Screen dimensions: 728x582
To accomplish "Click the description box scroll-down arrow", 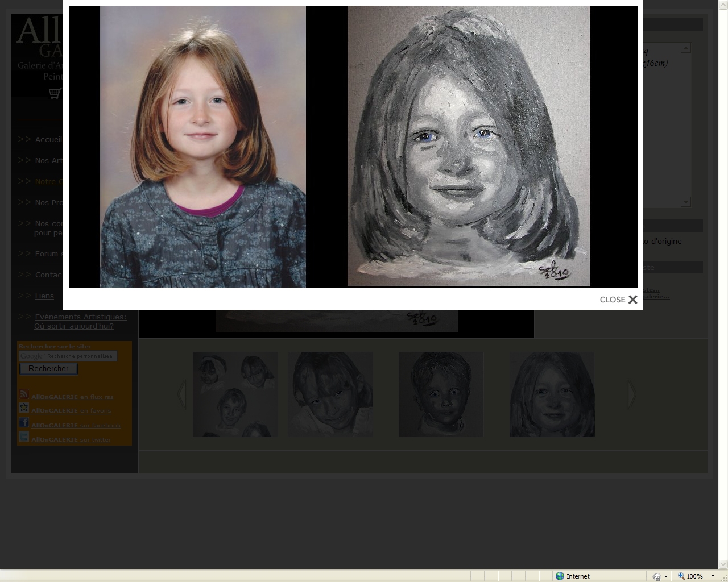I will pos(686,202).
